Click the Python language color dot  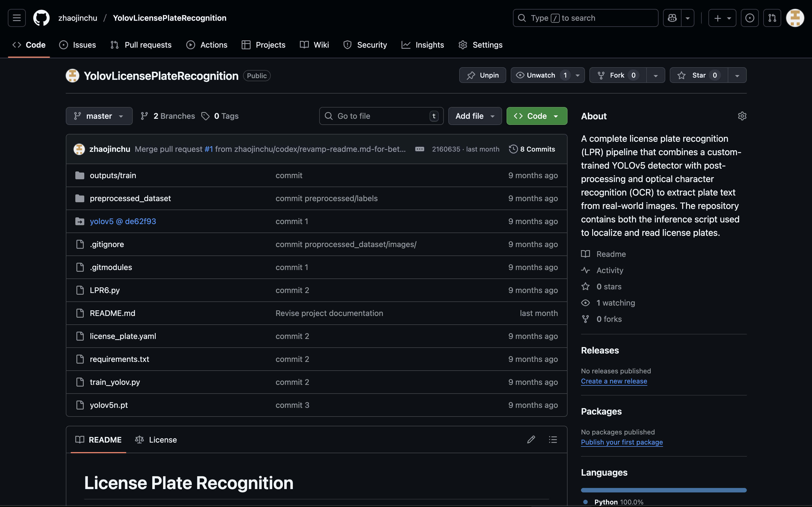point(585,502)
